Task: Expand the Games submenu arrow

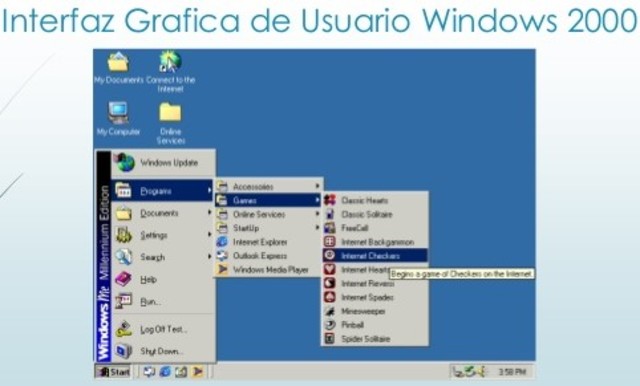Action: [317, 200]
